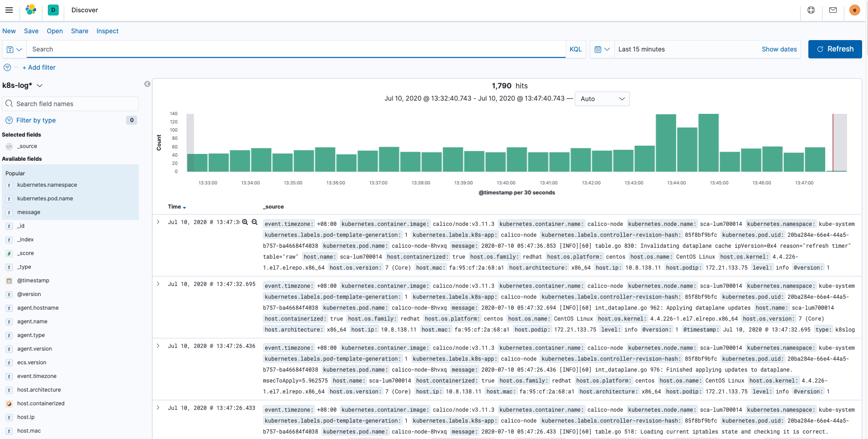This screenshot has width=868, height=439.
Task: Open the Inspect menu item
Action: point(107,31)
